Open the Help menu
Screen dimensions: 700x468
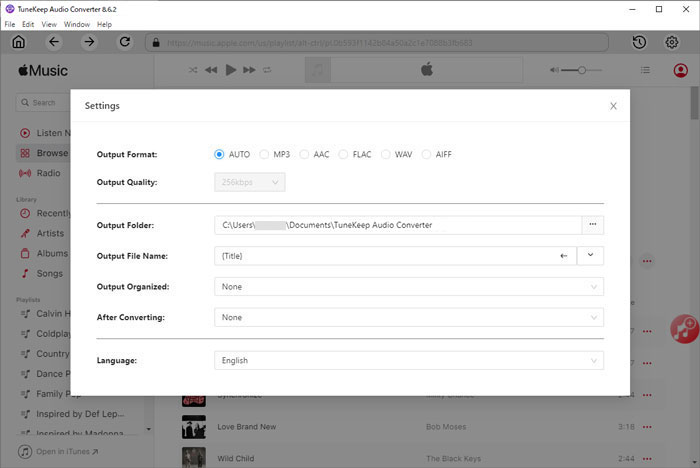(x=104, y=25)
